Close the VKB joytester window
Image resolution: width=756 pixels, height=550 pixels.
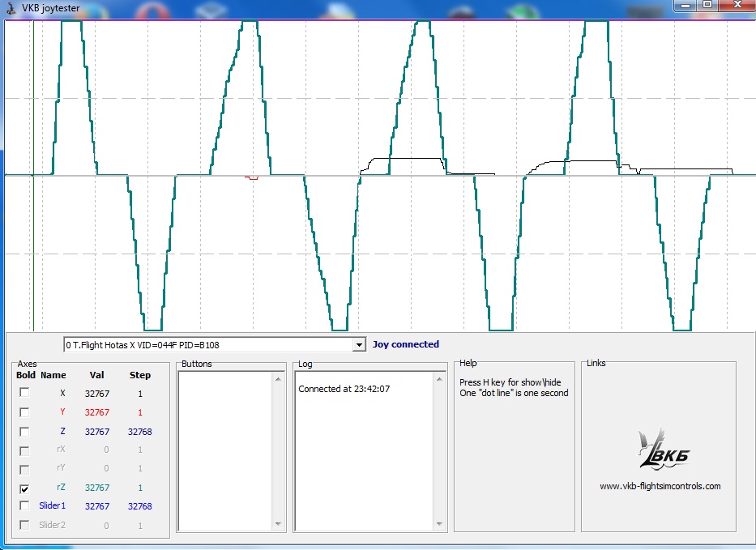(x=737, y=4)
